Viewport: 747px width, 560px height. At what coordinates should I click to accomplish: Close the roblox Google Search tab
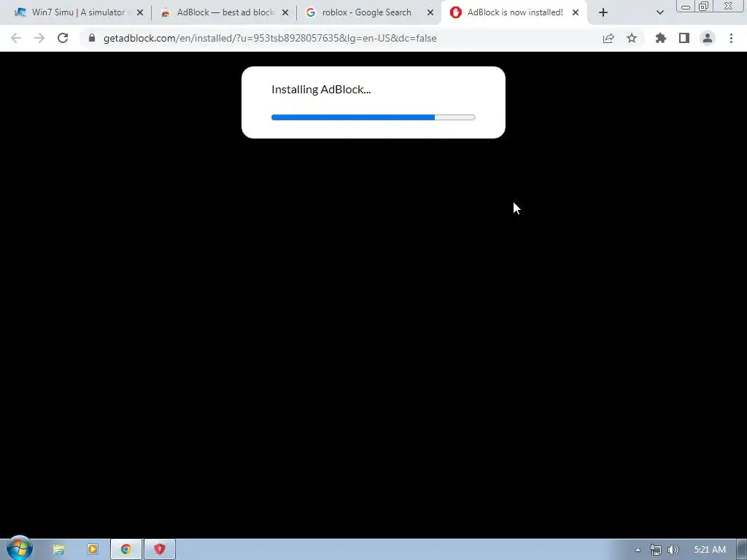tap(430, 13)
